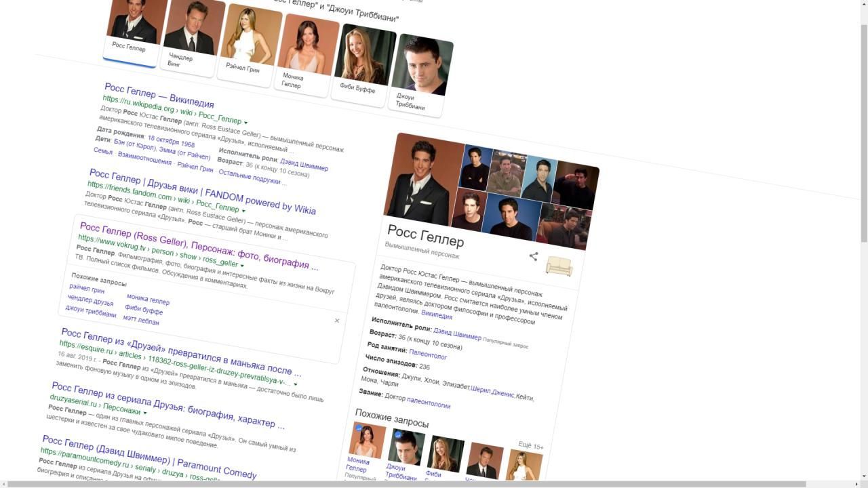The image size is (868, 488).
Task: Open the Росс Геллер — Википедия result
Action: (x=159, y=96)
